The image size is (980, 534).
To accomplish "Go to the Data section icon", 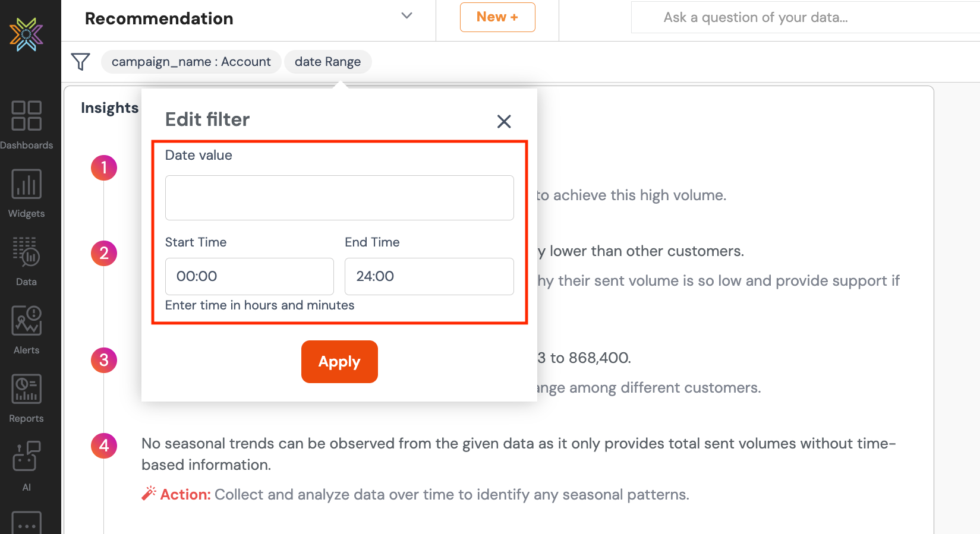I will (x=27, y=252).
